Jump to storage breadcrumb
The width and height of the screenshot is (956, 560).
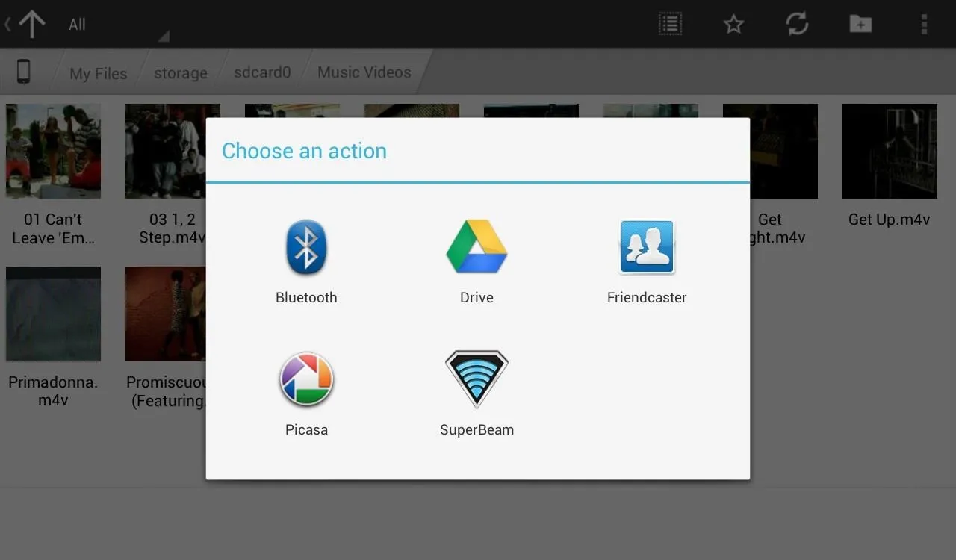[180, 73]
